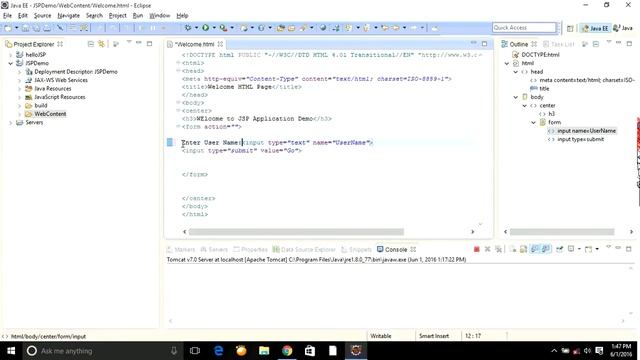Select the h3 element in Outline
640x360 pixels.
click(551, 114)
